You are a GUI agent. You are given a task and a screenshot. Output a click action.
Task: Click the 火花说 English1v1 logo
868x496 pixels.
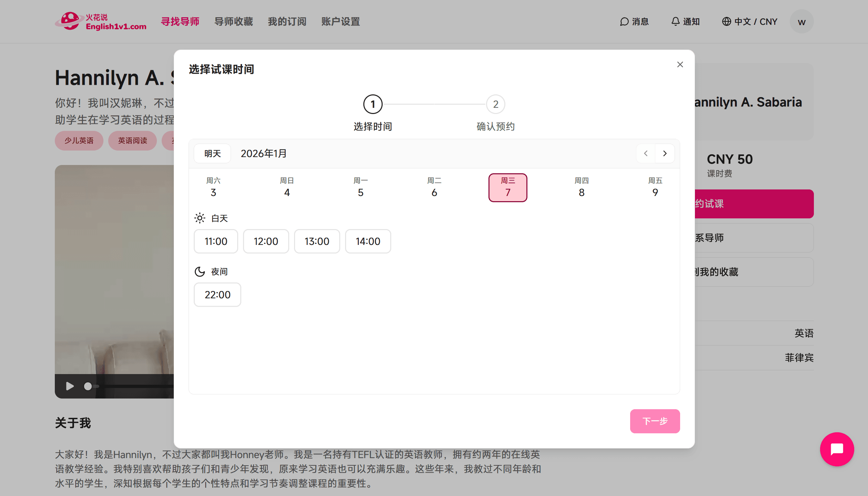pos(101,22)
